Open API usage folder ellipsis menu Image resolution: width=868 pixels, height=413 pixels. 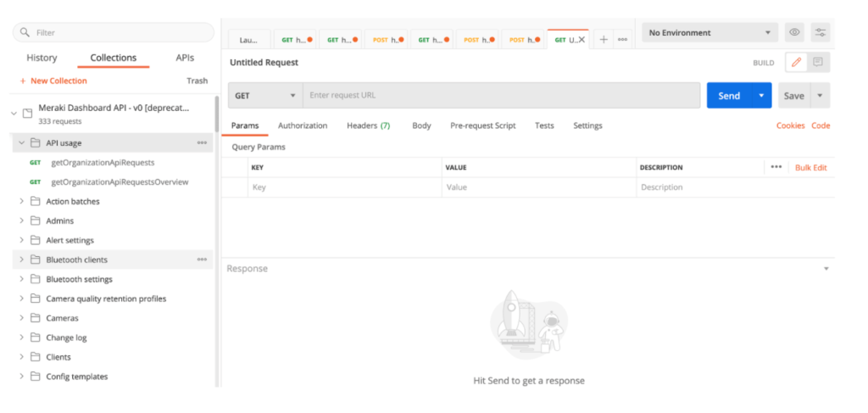202,142
